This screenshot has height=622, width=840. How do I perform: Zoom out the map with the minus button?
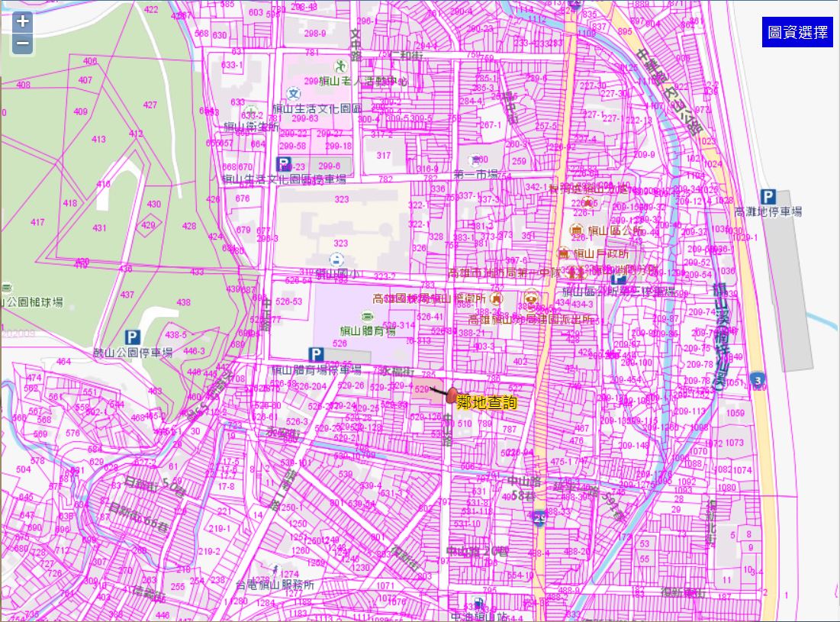click(22, 44)
